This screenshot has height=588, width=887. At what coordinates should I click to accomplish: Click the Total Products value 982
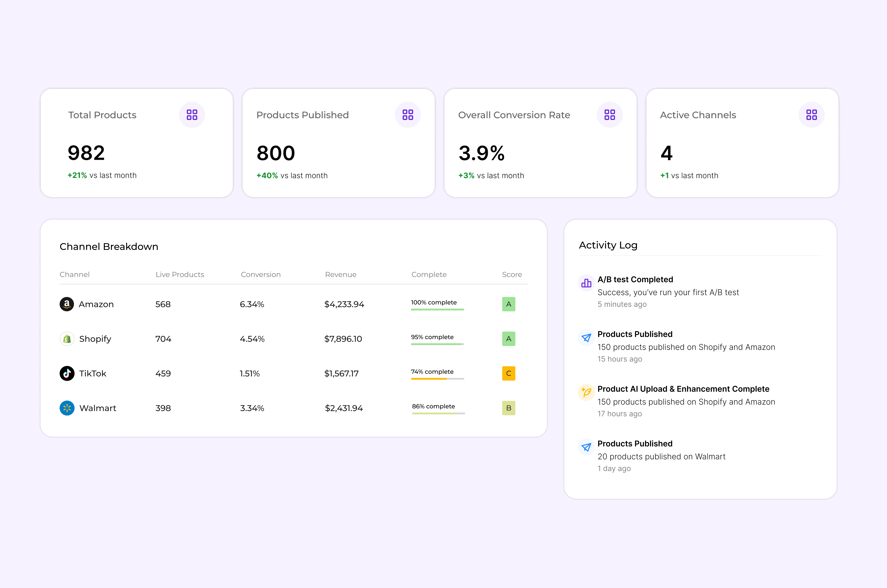click(x=86, y=153)
